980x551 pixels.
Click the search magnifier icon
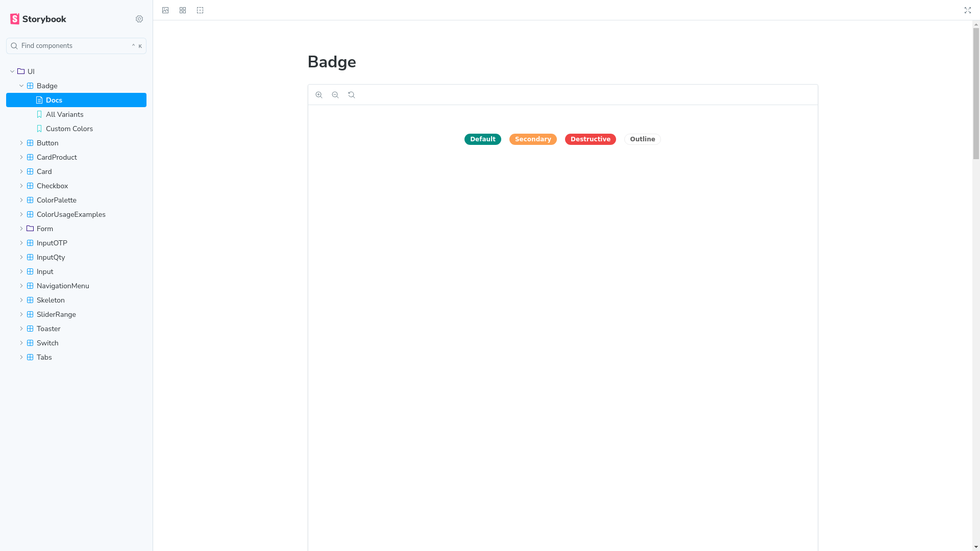(14, 46)
